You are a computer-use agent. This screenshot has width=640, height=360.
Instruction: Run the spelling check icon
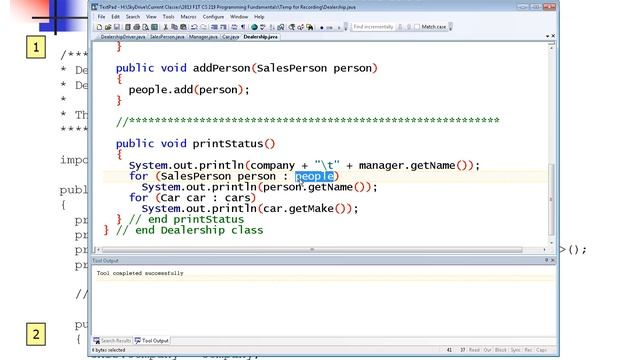tap(262, 27)
